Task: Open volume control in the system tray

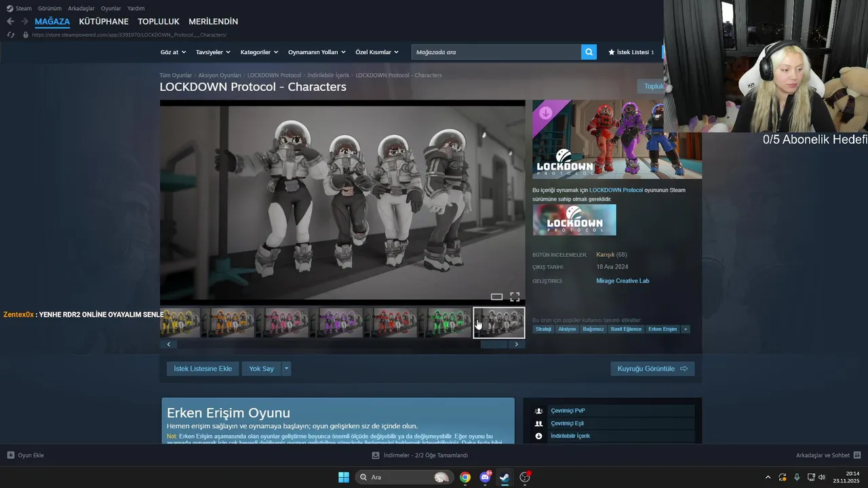Action: point(822,477)
